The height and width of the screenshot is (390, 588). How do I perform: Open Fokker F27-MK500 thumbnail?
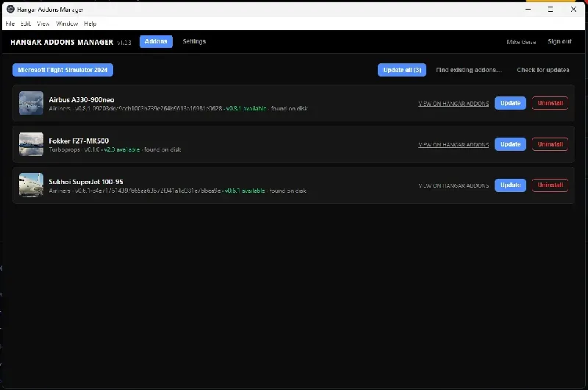tap(31, 144)
